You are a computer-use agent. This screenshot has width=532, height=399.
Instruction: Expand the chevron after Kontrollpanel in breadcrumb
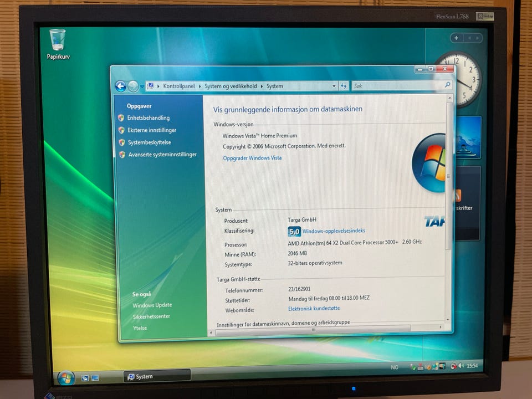tap(200, 86)
